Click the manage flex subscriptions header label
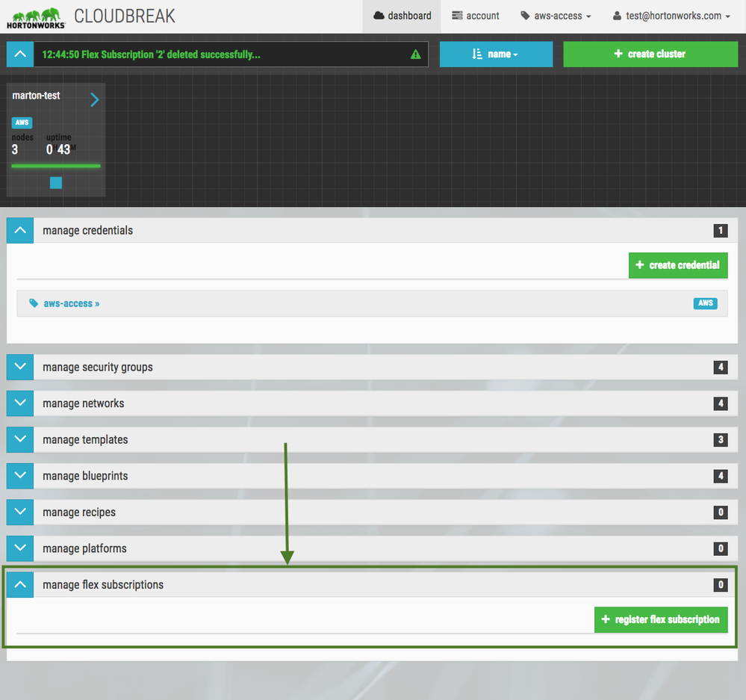This screenshot has width=746, height=700. coord(103,585)
